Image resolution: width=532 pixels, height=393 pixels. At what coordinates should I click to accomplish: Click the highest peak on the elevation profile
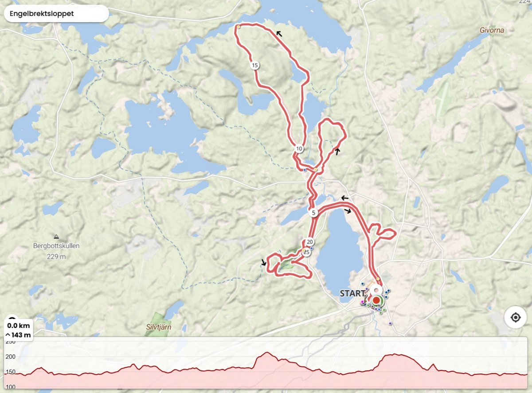tap(267, 353)
